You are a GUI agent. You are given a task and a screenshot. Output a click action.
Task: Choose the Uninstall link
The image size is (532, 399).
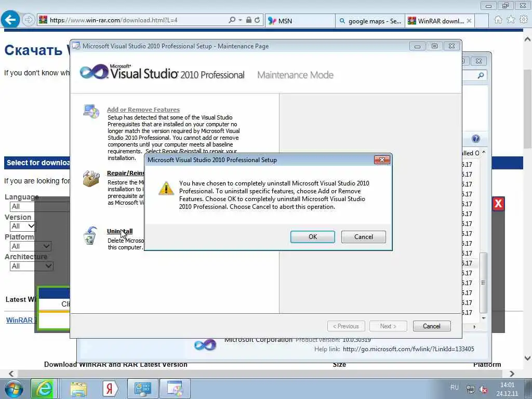[120, 231]
